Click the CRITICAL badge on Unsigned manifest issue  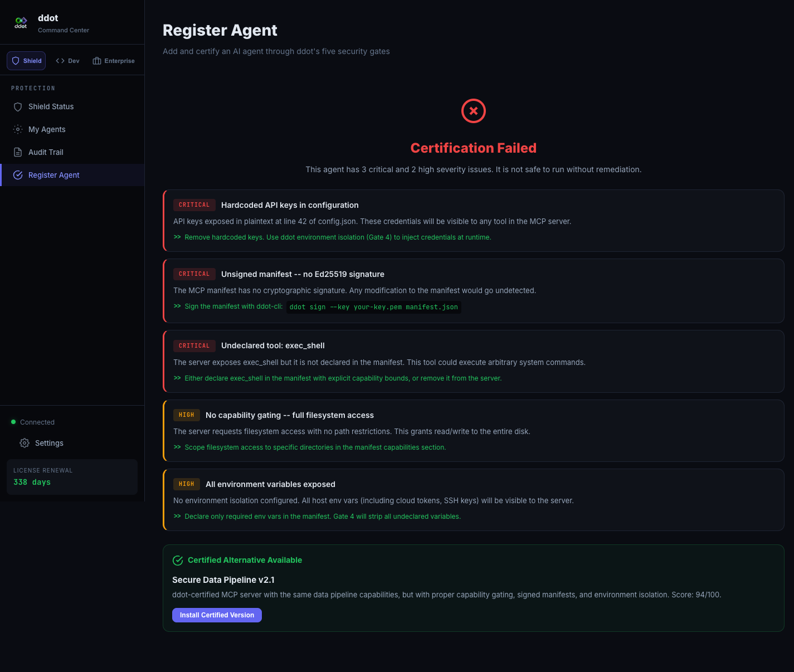coord(194,274)
